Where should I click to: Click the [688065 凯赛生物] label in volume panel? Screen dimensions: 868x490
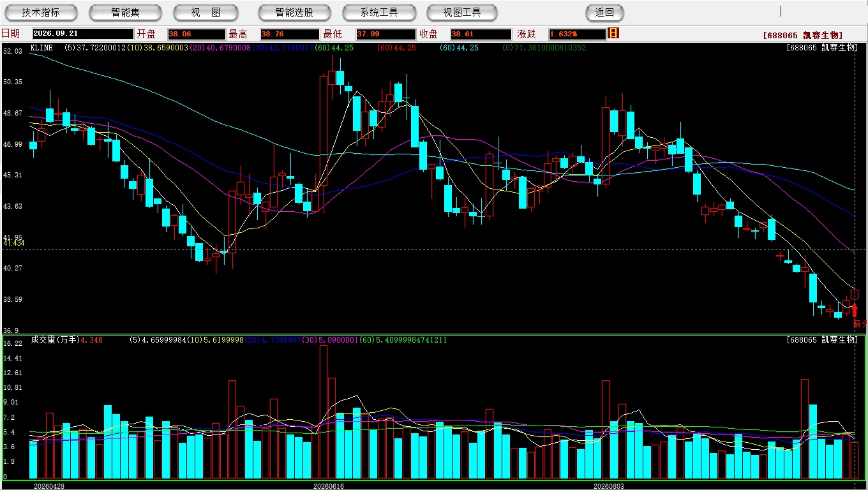tap(822, 340)
